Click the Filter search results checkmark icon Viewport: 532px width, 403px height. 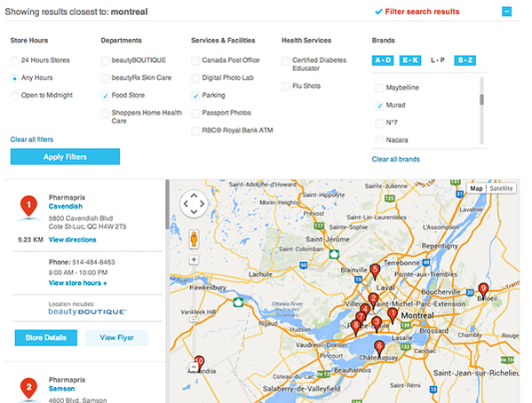(378, 12)
